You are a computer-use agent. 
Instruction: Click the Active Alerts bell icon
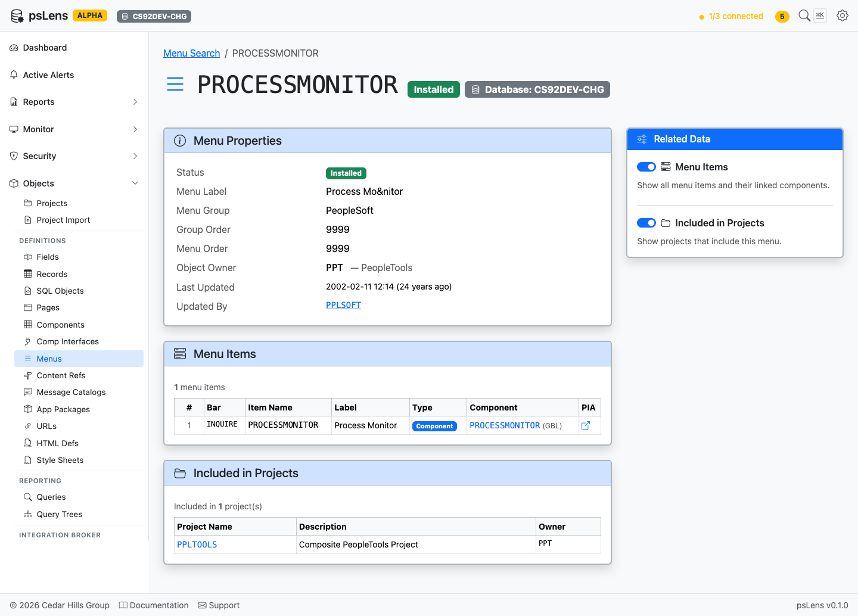[14, 75]
